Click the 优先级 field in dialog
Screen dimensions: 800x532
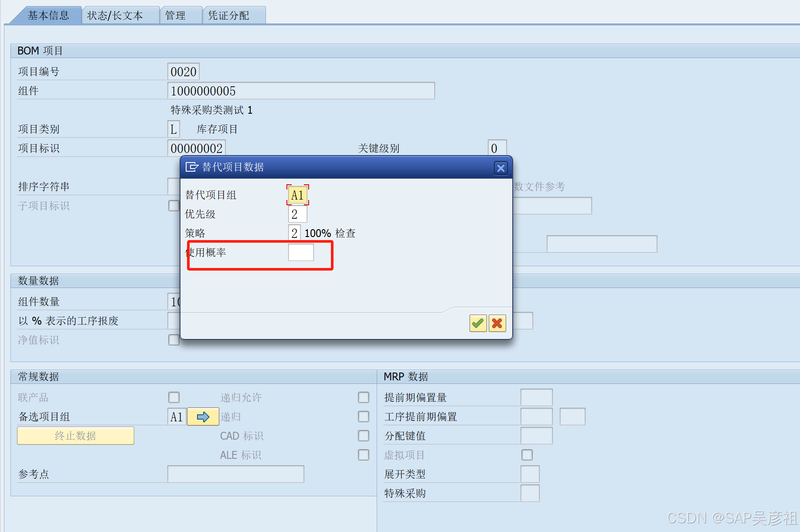tap(298, 214)
